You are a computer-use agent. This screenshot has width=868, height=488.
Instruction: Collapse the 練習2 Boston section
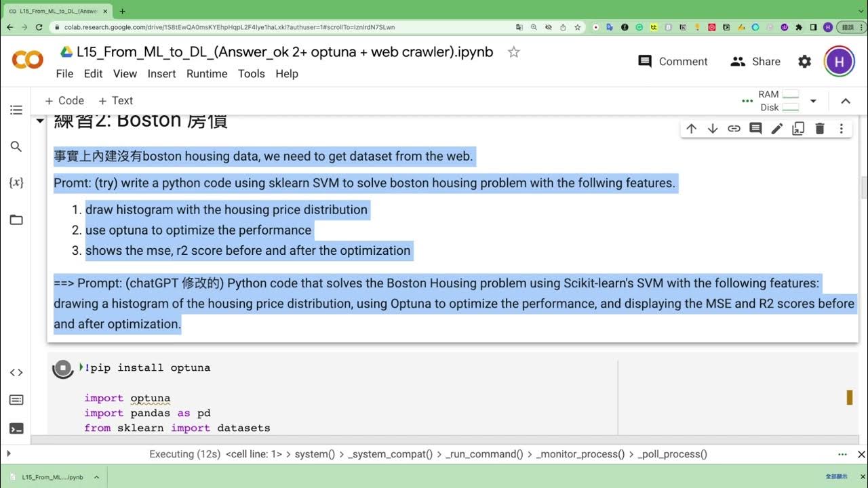(x=40, y=121)
